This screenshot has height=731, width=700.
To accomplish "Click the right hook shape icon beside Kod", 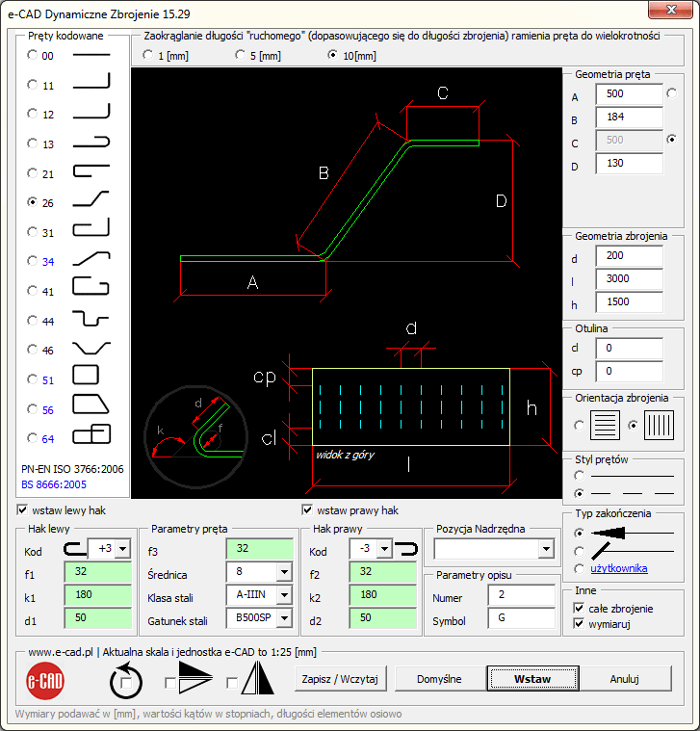I will tap(406, 549).
